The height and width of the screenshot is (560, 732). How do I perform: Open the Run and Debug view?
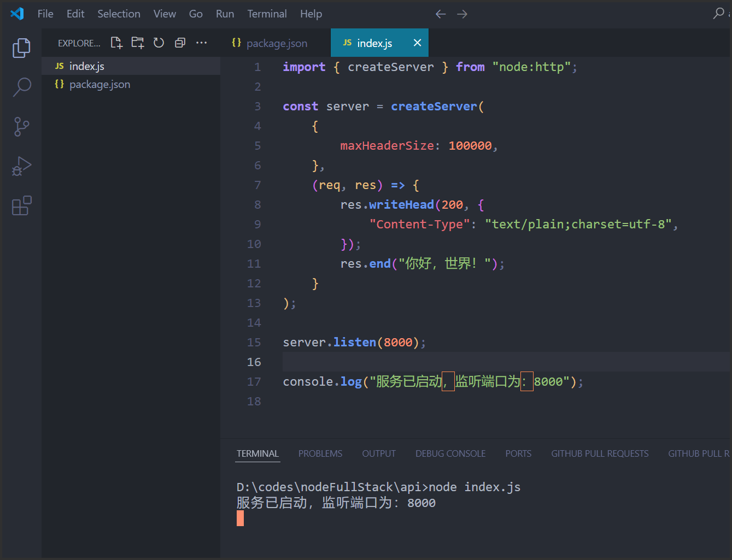[21, 166]
